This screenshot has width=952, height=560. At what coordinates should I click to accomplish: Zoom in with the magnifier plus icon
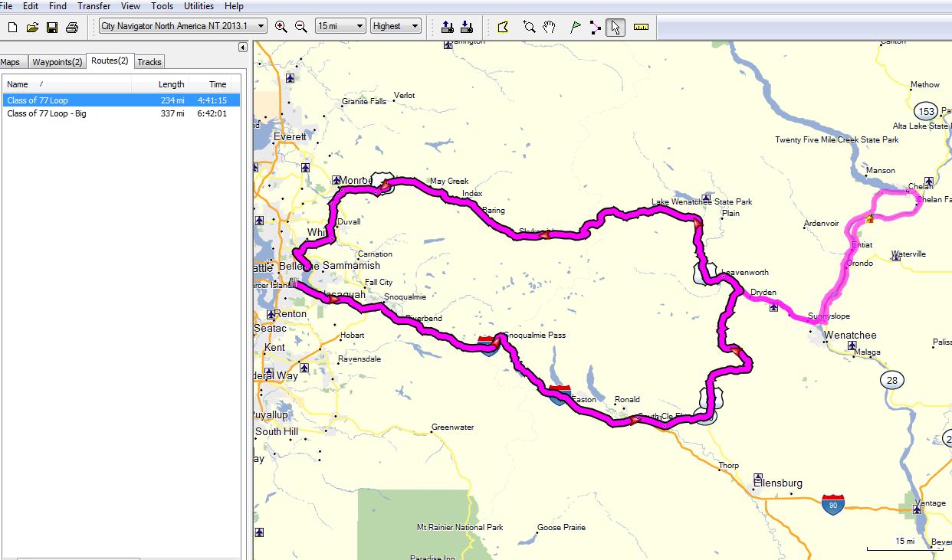281,27
